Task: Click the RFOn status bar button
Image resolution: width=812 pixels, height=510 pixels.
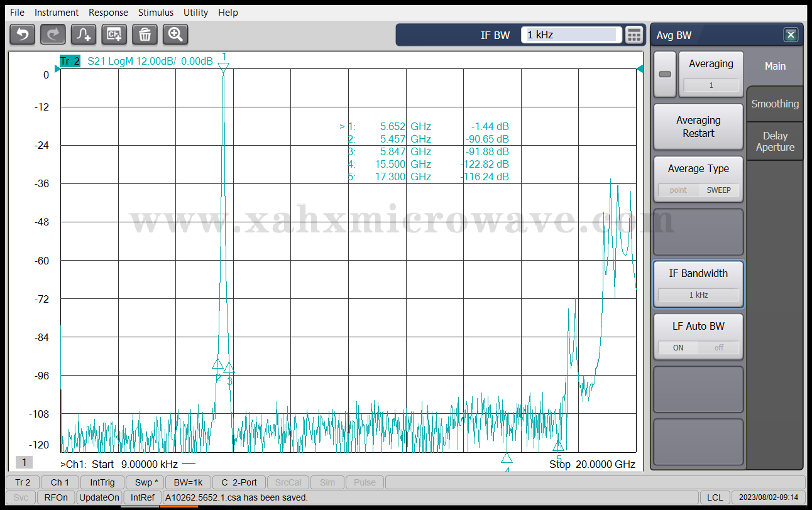Action: point(56,497)
